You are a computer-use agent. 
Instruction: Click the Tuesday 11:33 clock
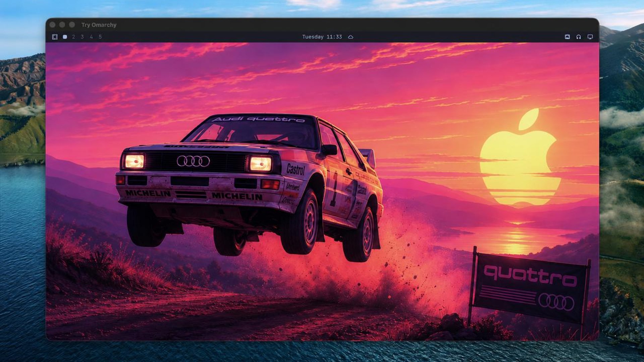[x=322, y=37]
